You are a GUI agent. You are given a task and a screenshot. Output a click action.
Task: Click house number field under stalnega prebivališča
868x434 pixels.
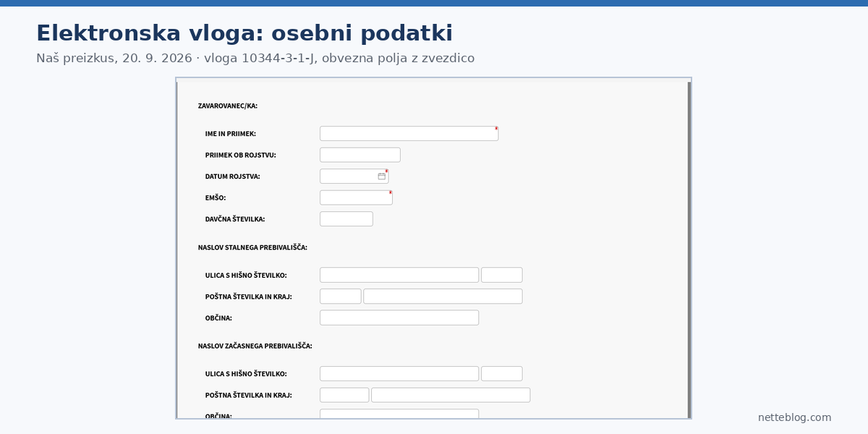(x=502, y=275)
